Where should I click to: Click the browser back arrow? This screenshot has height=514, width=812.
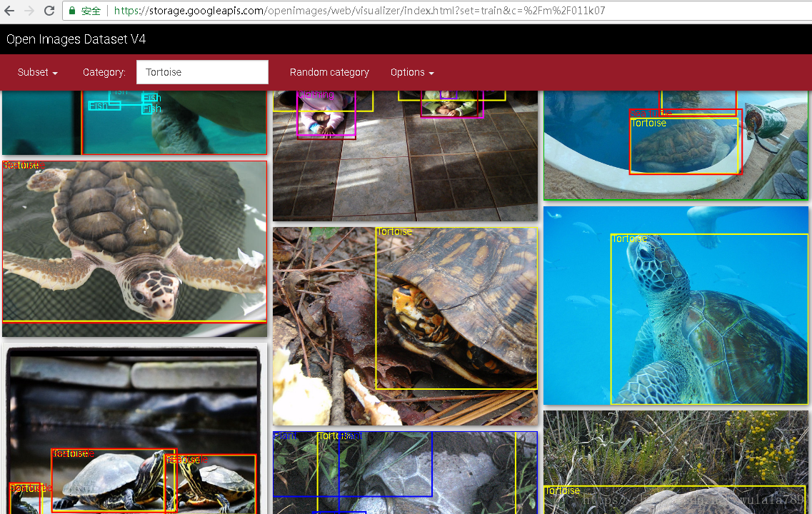pos(9,11)
